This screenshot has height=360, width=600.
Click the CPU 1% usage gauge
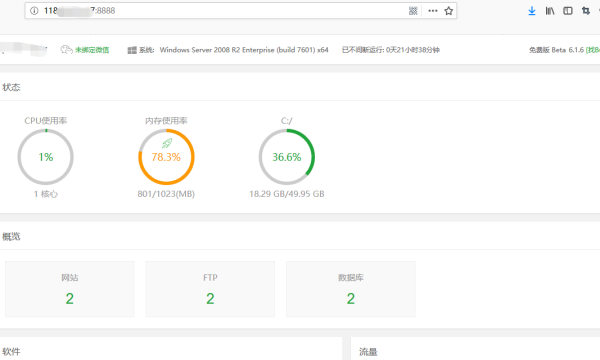coord(46,157)
